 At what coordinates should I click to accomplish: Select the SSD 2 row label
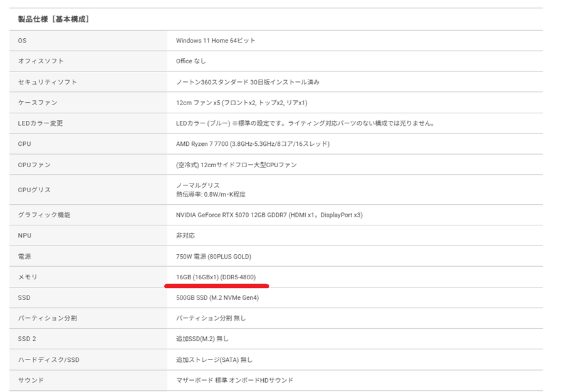tap(26, 338)
